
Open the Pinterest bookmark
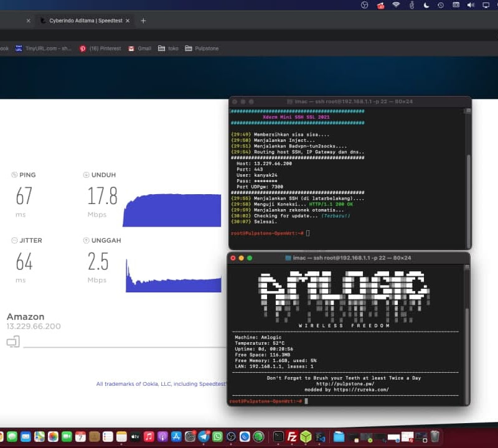[x=100, y=49]
